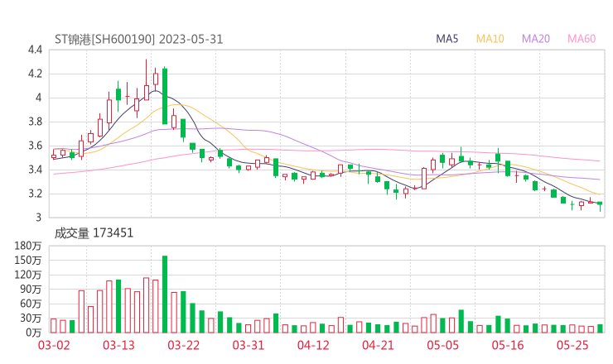Click the 30万 volume axis label
The image size is (613, 364).
[x=31, y=318]
